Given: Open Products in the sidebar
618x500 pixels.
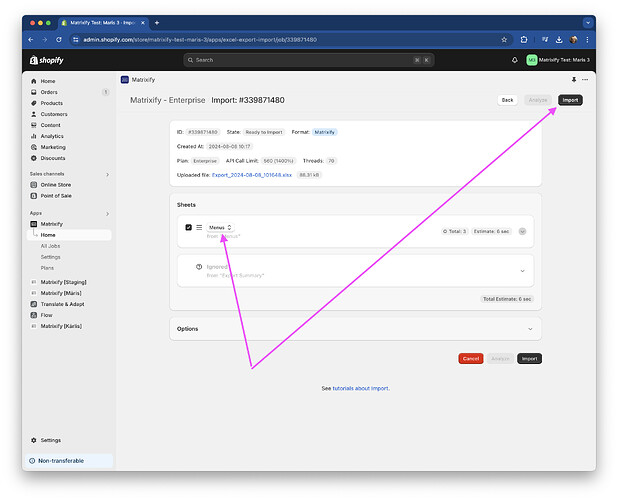Looking at the screenshot, I should pos(51,103).
